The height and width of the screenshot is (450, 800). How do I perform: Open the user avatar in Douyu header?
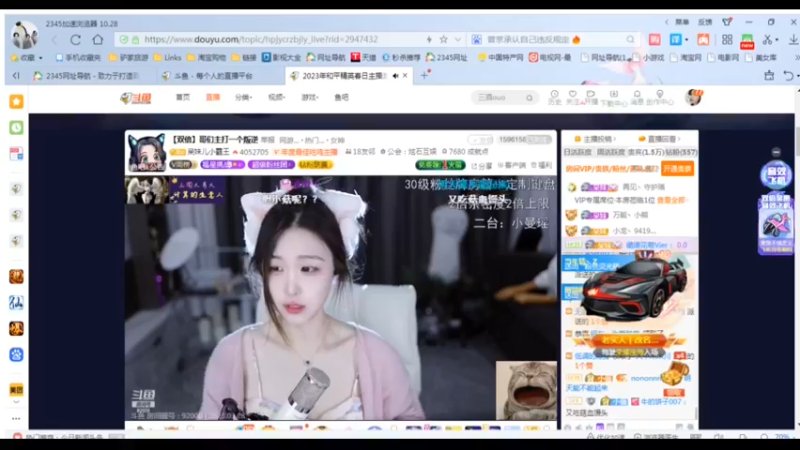pos(694,97)
